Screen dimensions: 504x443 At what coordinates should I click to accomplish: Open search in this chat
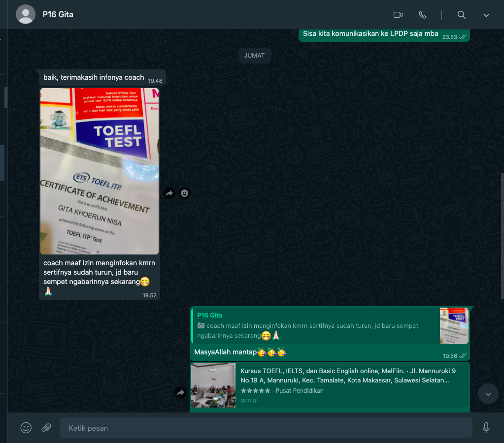click(x=461, y=15)
